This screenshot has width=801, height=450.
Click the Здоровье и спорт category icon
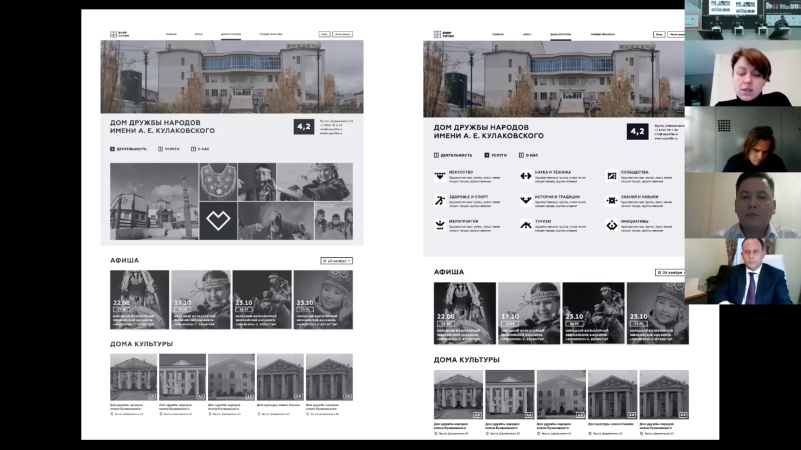(439, 200)
